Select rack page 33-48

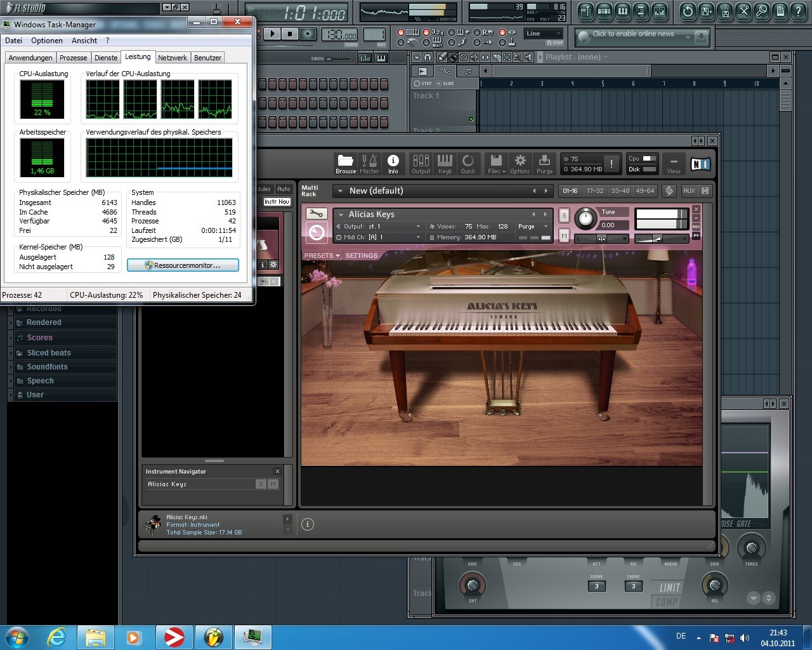[x=620, y=191]
